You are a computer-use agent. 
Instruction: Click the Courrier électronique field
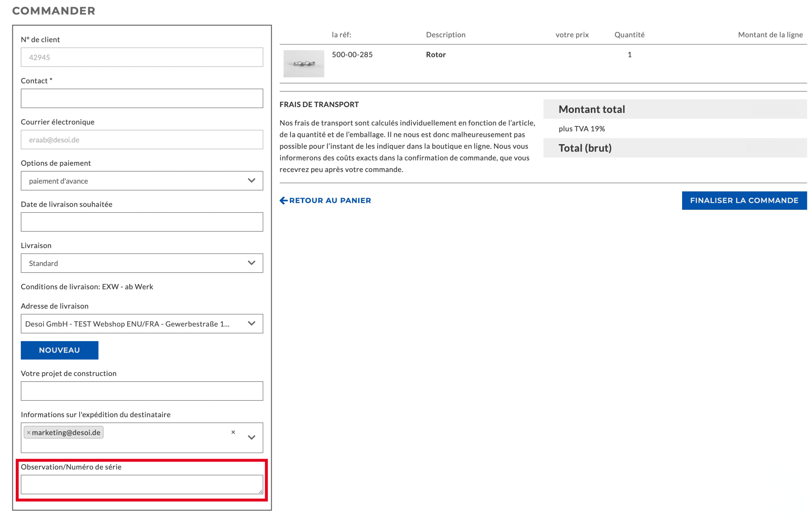tap(142, 140)
